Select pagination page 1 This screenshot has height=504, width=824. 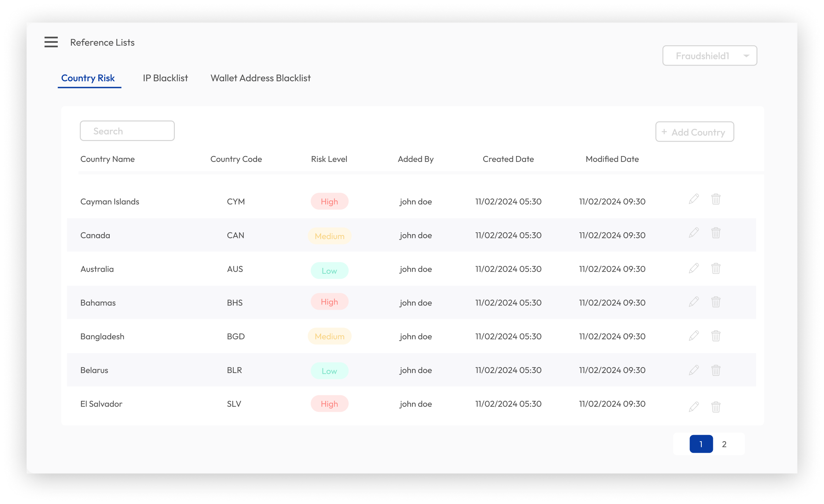(701, 444)
